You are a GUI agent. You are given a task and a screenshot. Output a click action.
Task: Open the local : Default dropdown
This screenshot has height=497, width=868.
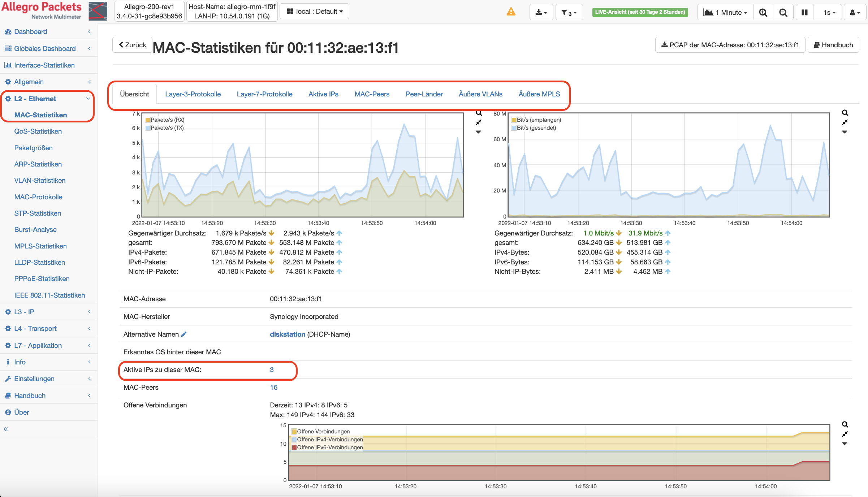point(314,12)
